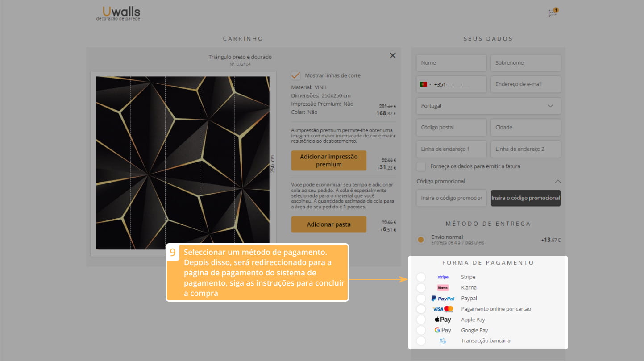Click the Google Pay logo icon
The image size is (644, 361).
point(443,330)
